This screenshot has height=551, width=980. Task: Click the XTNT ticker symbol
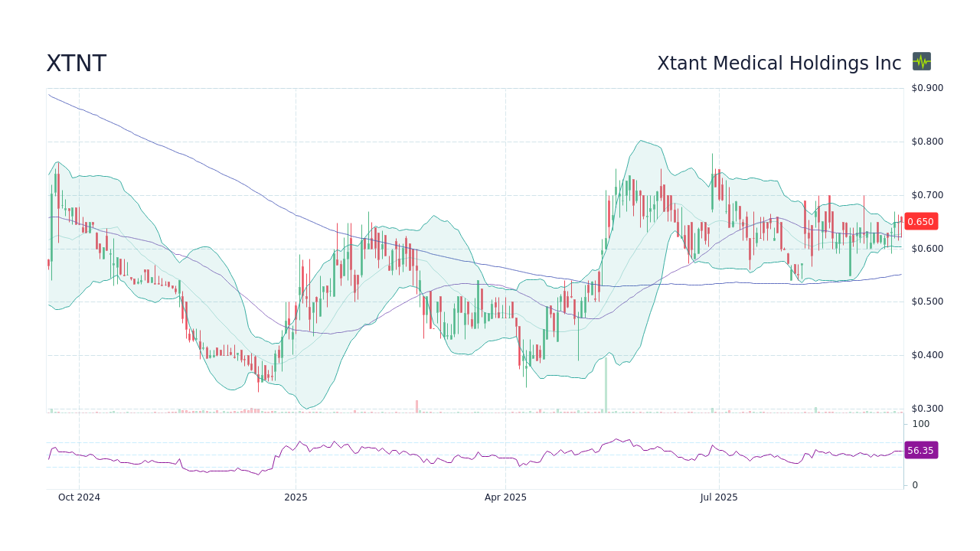point(77,63)
